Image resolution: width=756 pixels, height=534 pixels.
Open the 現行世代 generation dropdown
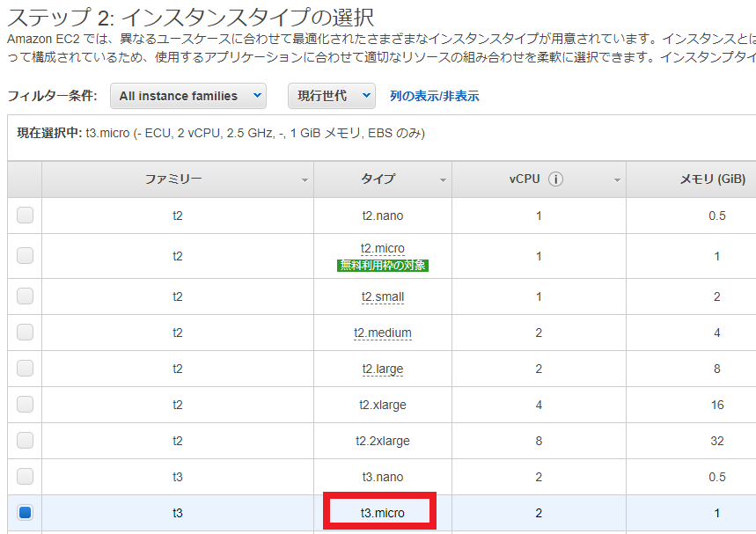pyautogui.click(x=332, y=96)
